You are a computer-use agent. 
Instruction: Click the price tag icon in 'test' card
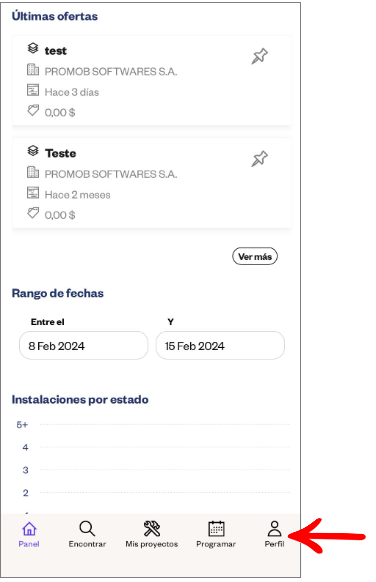pyautogui.click(x=33, y=110)
